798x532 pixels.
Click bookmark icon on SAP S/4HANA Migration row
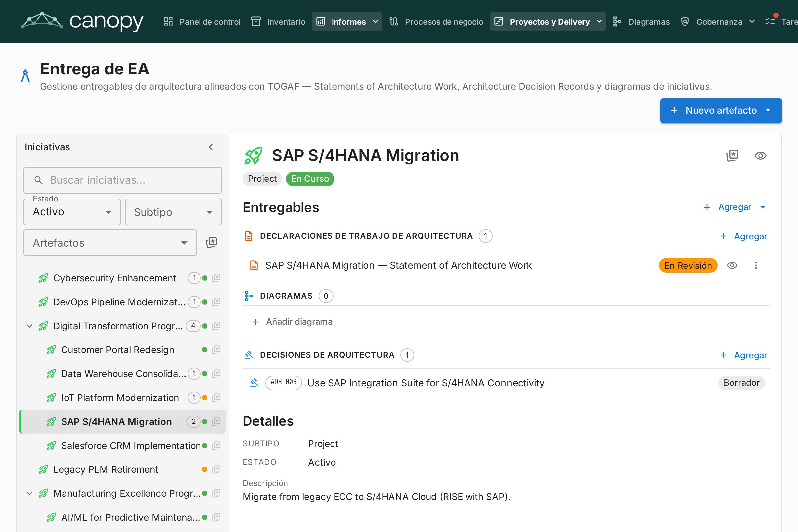tap(216, 421)
